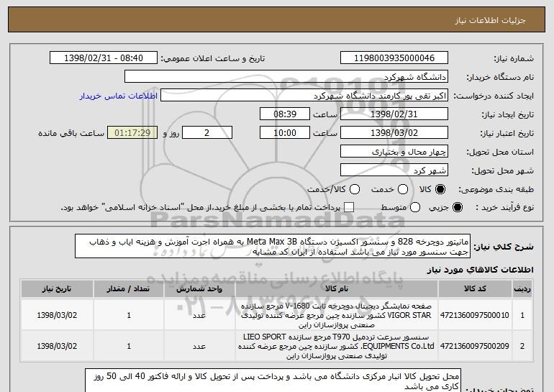Click product code 472136009750​0010
Screen dimensions: 554x392
[475, 315]
